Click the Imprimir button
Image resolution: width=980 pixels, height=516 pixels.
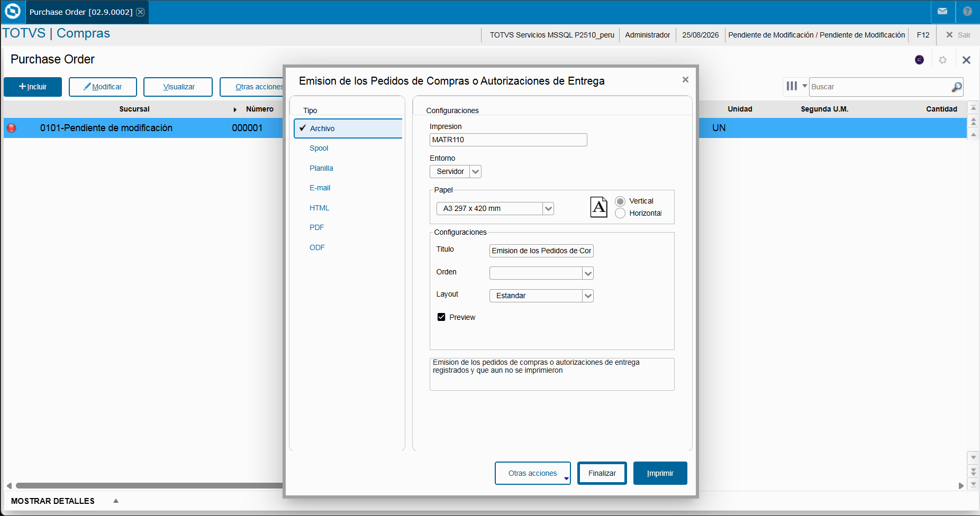click(x=660, y=473)
